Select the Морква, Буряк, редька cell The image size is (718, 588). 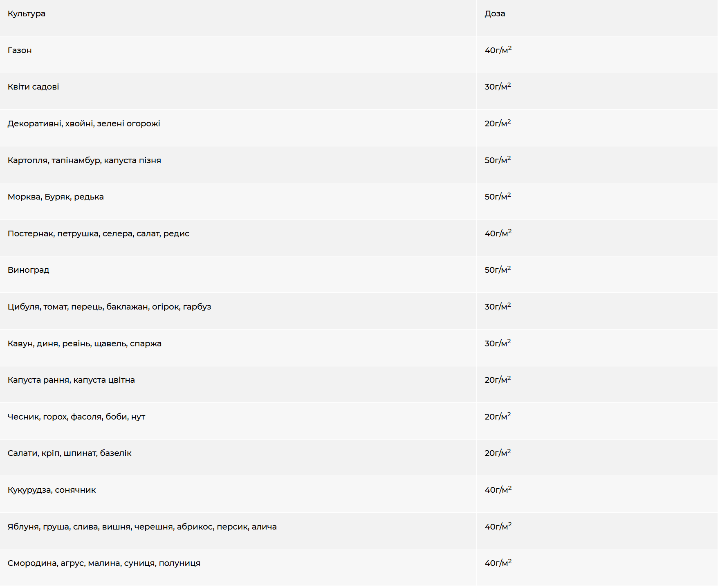[x=56, y=197]
